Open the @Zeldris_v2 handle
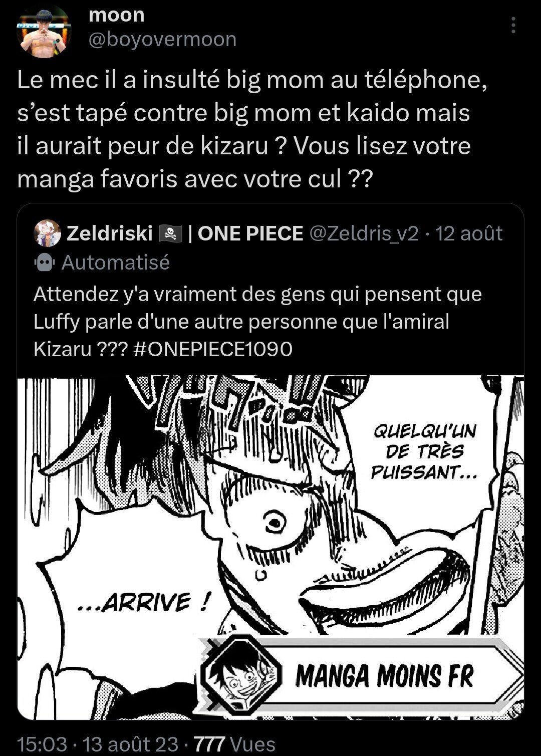541x756 pixels. click(365, 233)
